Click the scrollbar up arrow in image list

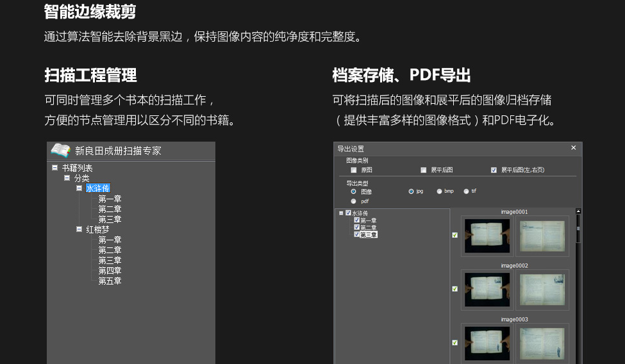(578, 211)
